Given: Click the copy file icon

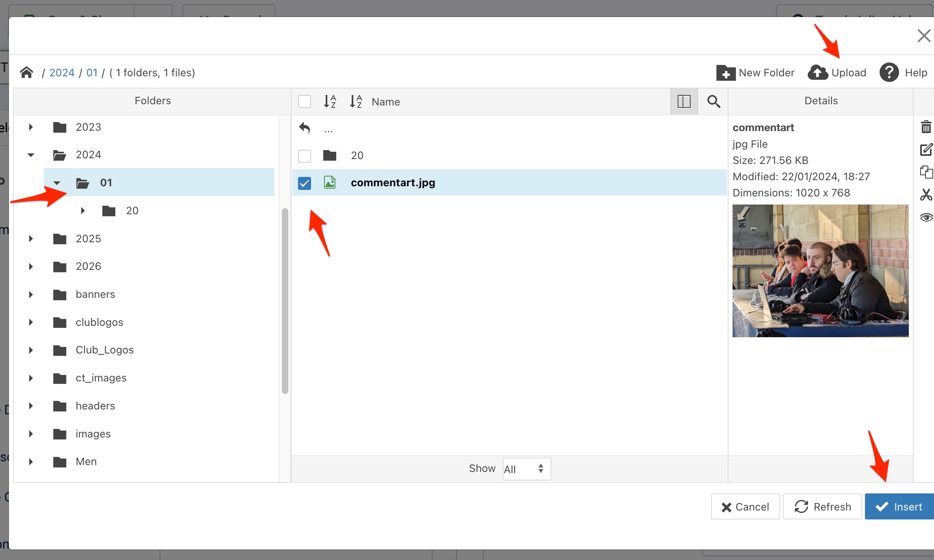Looking at the screenshot, I should pyautogui.click(x=926, y=172).
